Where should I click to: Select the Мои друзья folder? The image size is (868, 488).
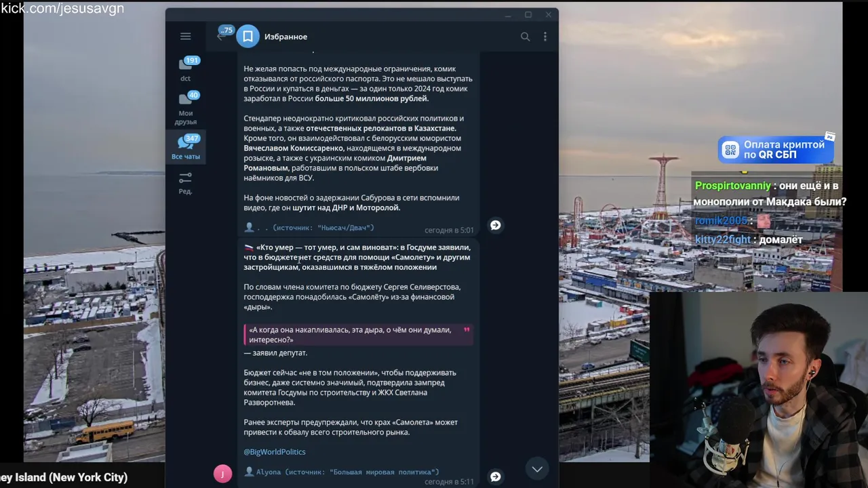(x=186, y=108)
